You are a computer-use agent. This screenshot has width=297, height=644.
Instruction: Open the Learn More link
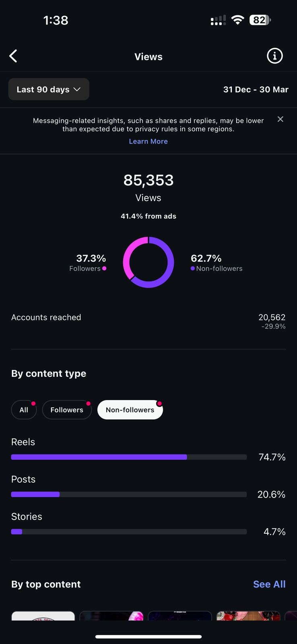148,141
